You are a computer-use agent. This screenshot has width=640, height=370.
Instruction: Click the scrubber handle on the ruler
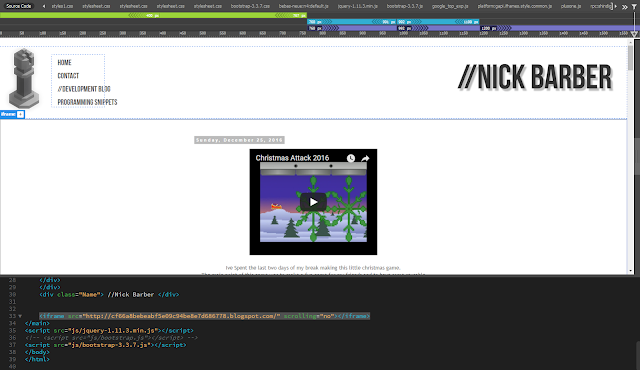[634, 34]
